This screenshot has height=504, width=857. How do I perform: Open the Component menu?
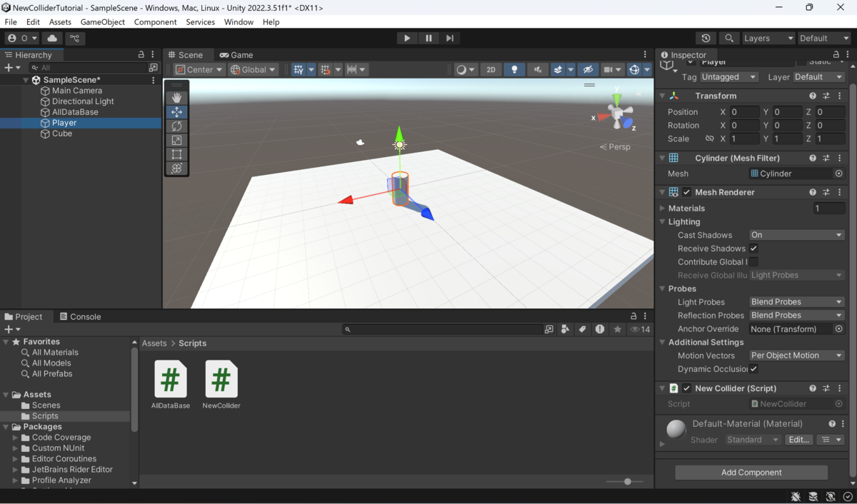click(x=155, y=22)
